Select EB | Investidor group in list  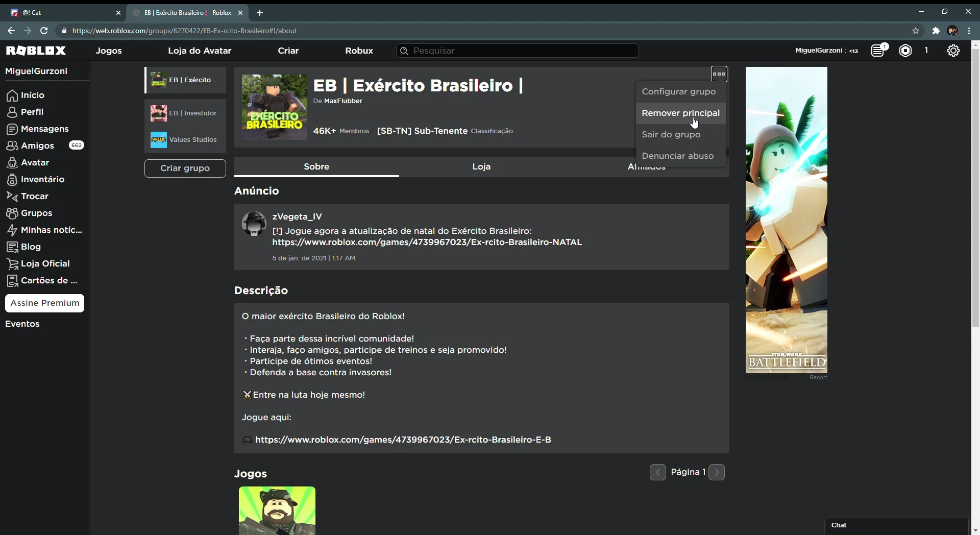pos(185,113)
